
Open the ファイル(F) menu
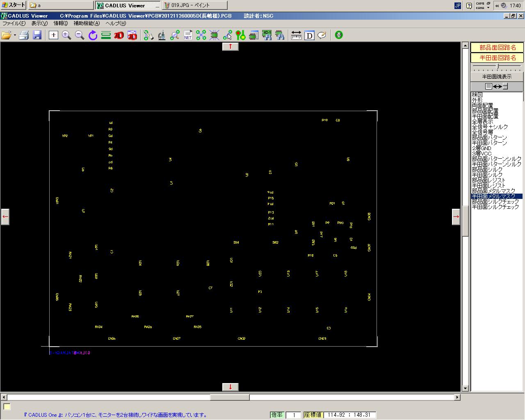14,23
